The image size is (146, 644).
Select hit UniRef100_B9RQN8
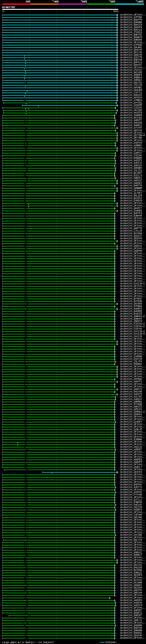(x=131, y=22)
